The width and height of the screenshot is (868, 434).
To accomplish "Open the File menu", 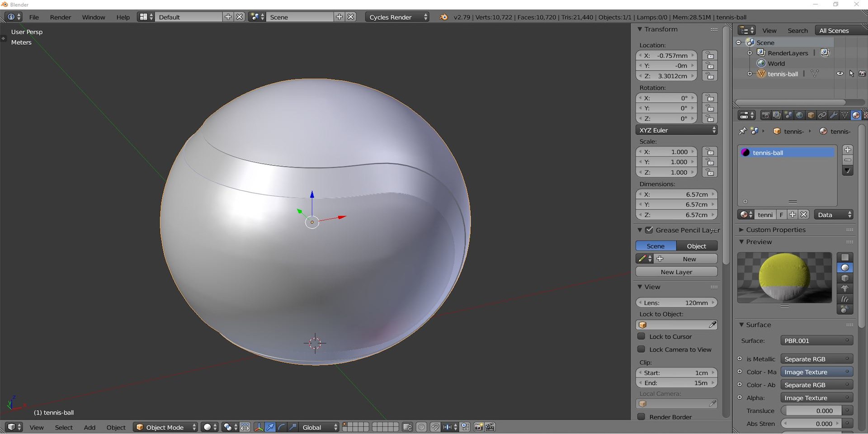I will click(34, 17).
